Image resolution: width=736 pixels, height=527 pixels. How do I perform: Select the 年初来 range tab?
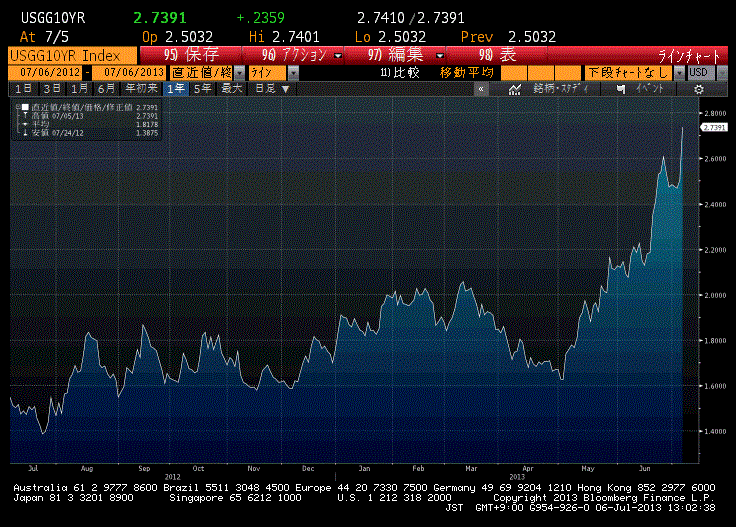tap(141, 89)
